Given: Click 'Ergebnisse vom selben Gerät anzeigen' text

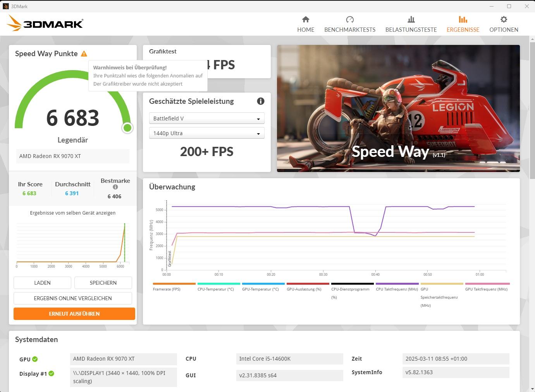Looking at the screenshot, I should [x=73, y=213].
